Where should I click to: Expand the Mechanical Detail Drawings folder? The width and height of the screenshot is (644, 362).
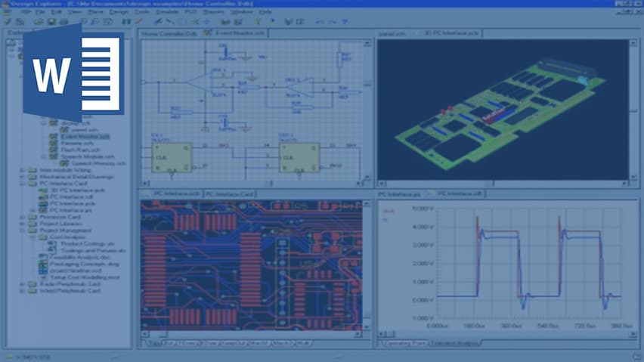coord(22,177)
